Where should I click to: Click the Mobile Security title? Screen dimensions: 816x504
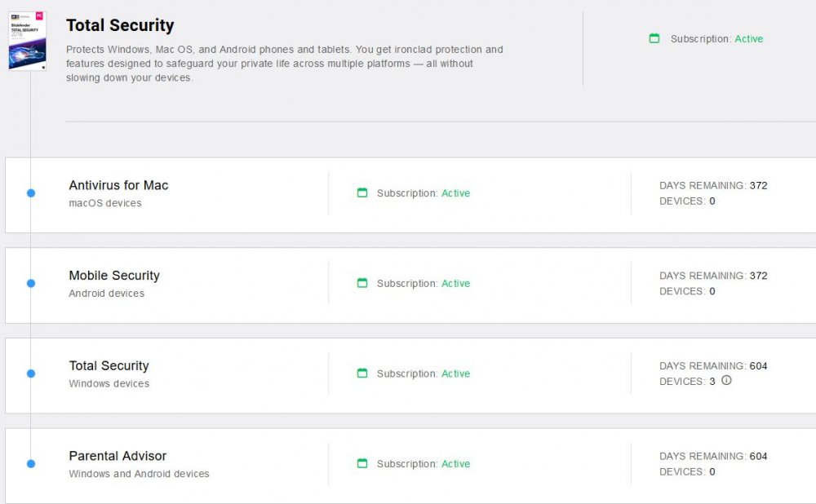coord(114,276)
